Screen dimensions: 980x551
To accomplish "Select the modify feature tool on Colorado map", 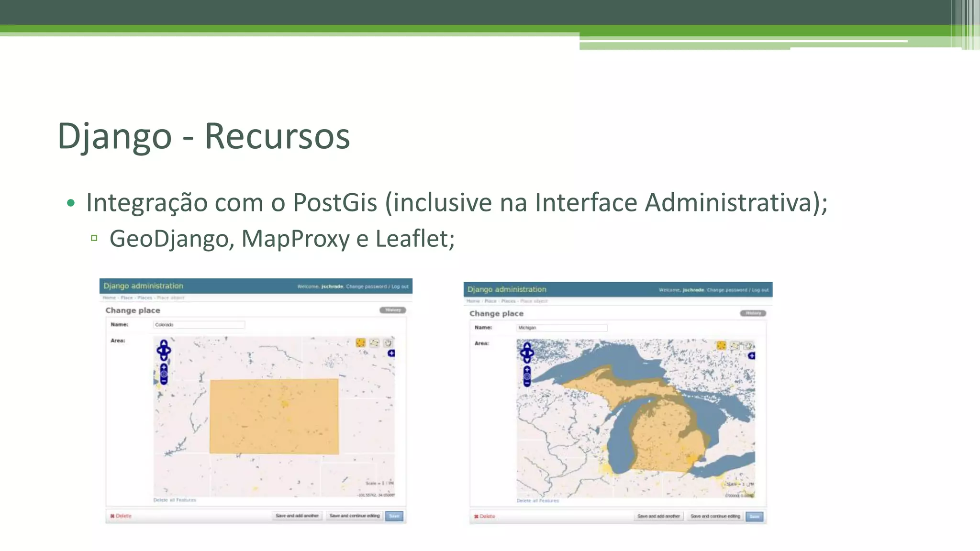I will 388,342.
